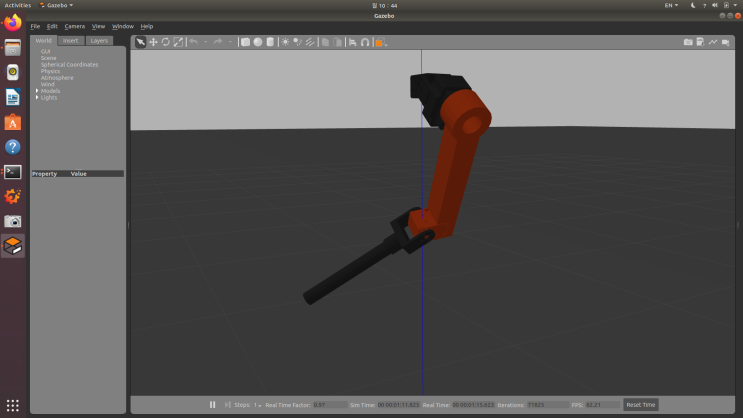743x418 pixels.
Task: Open the plot window icon
Action: click(x=713, y=42)
